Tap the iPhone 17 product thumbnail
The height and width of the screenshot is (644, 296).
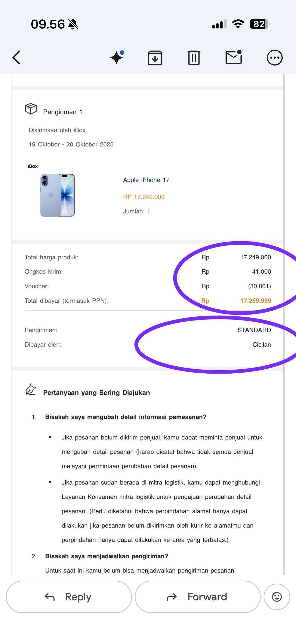pos(58,195)
